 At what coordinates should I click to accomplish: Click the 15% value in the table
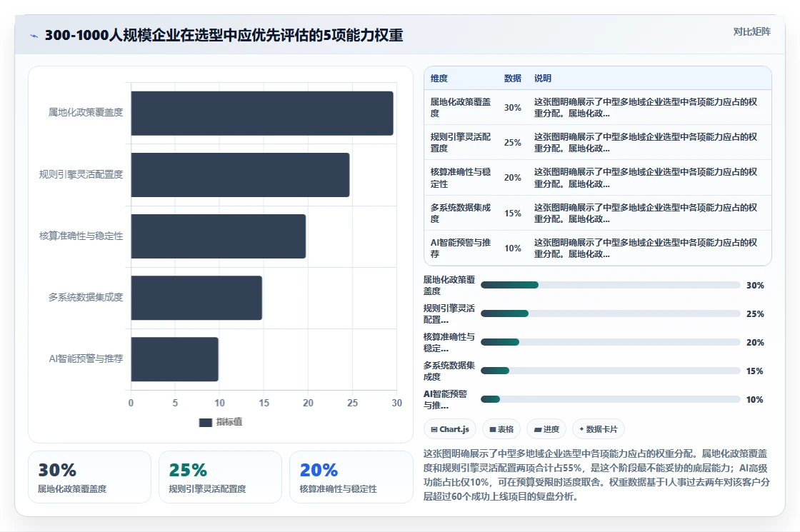[513, 214]
